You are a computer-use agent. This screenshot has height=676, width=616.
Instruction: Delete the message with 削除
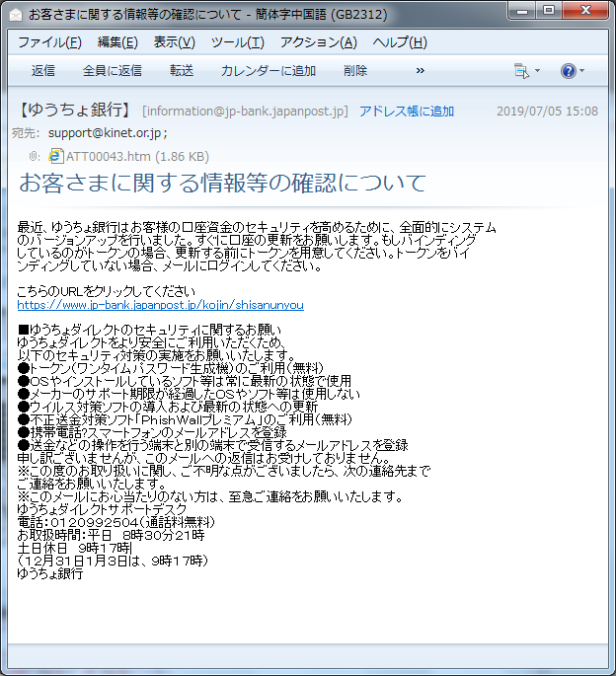355,70
